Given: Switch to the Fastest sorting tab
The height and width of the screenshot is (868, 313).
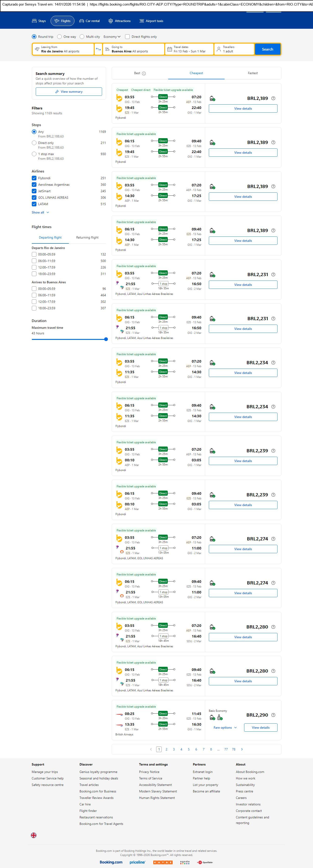Looking at the screenshot, I should [253, 73].
